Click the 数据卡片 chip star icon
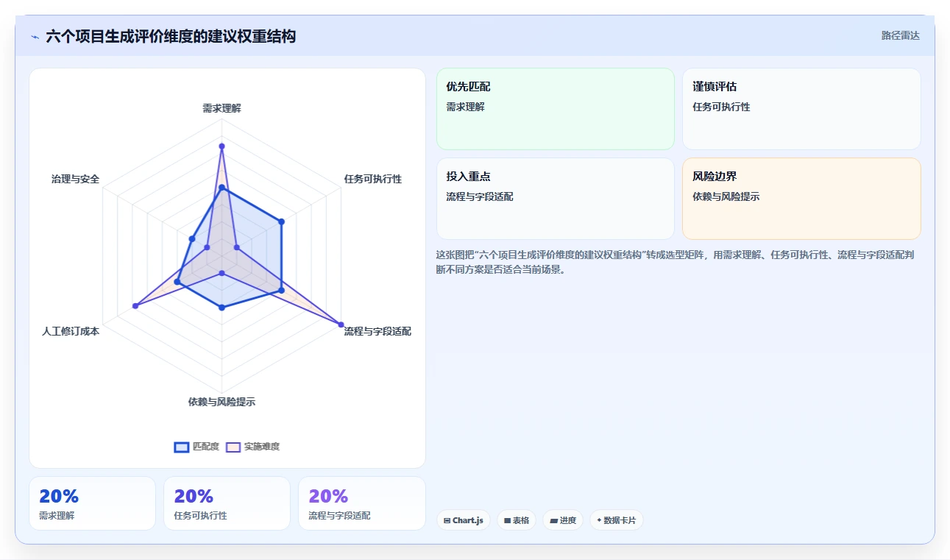 click(x=599, y=520)
